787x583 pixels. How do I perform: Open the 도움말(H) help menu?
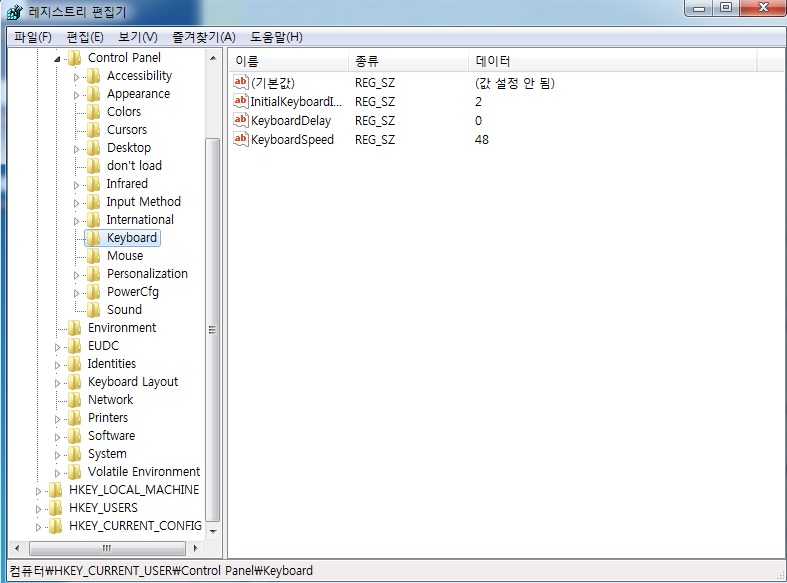[276, 37]
